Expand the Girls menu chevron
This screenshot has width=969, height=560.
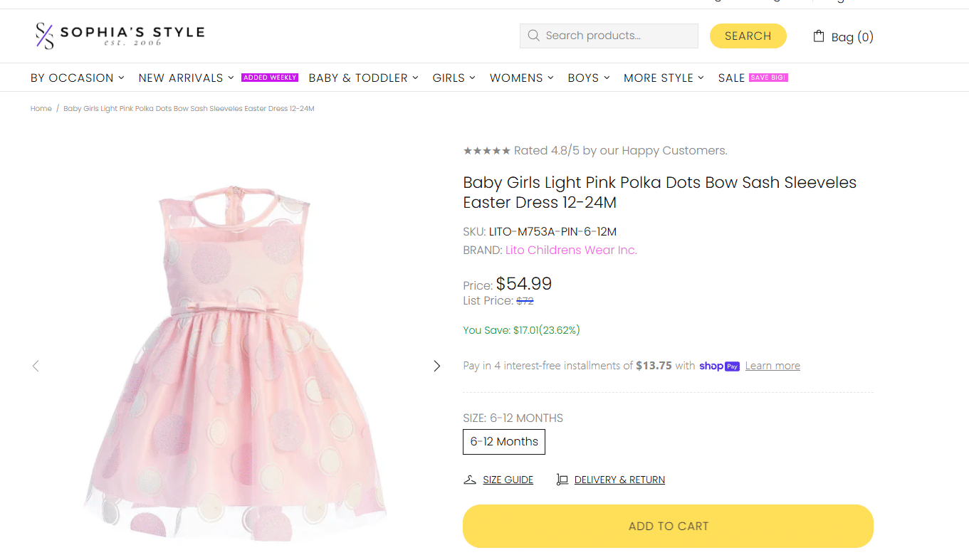tap(472, 78)
